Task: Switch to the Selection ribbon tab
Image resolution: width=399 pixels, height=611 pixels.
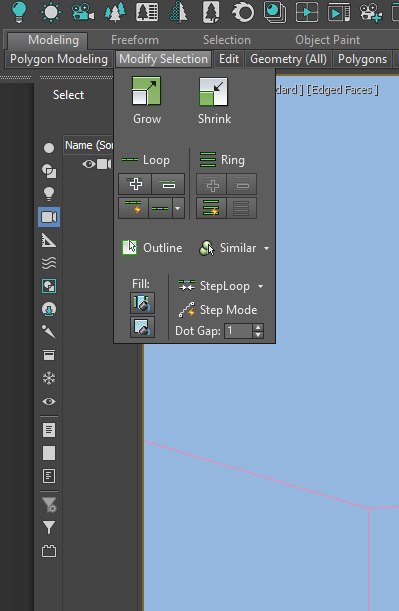Action: pos(227,40)
